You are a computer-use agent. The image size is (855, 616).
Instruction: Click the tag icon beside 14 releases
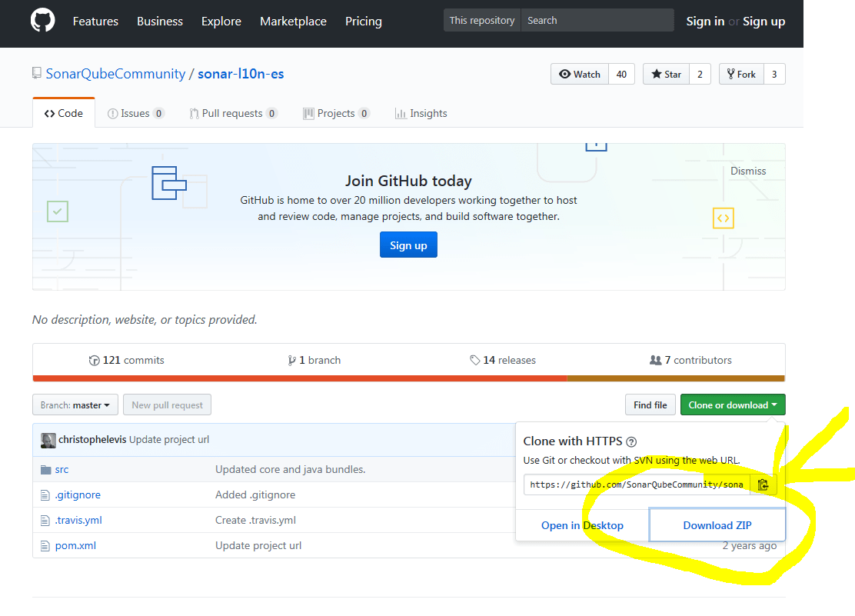click(x=474, y=359)
